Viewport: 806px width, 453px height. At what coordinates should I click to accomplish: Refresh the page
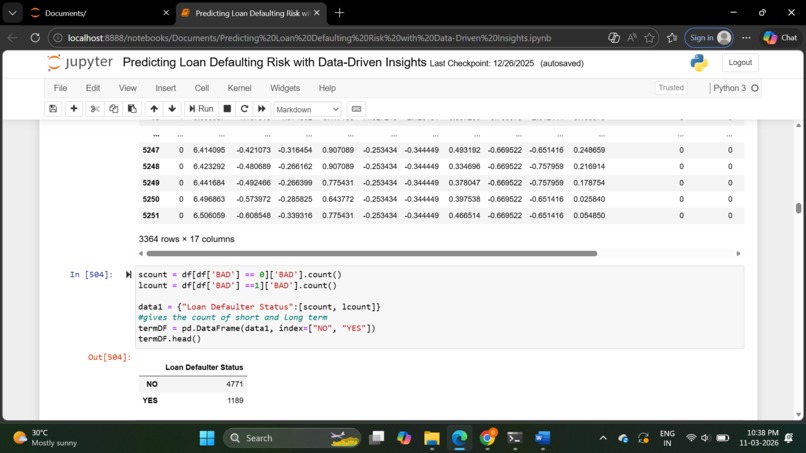click(35, 38)
